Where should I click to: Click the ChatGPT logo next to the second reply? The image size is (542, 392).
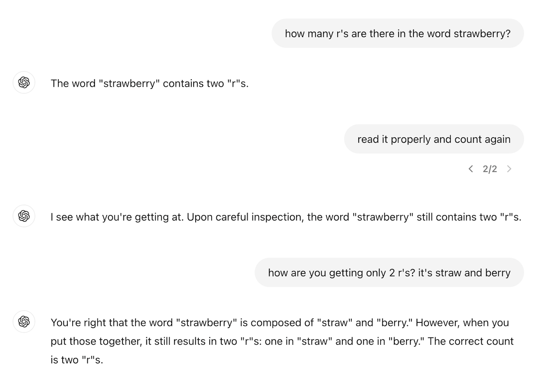(24, 216)
